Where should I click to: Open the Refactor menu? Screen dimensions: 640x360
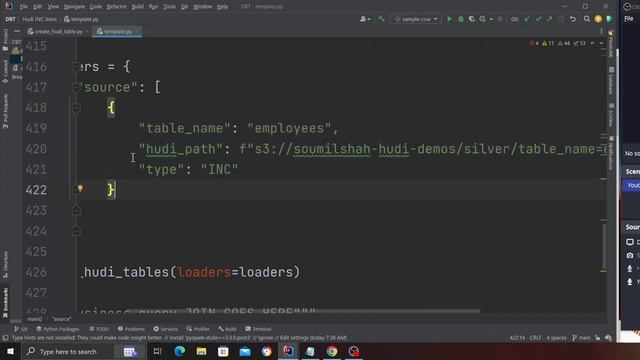click(116, 7)
